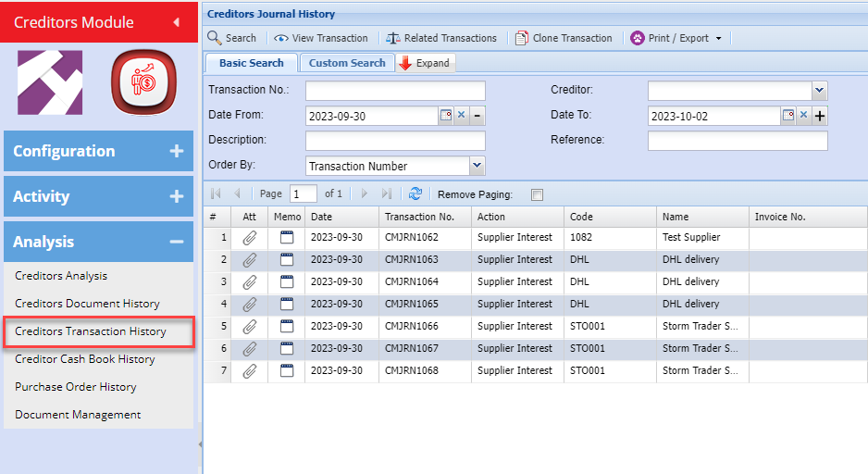The width and height of the screenshot is (868, 474).
Task: Click the Search magnifier icon in toolbar
Action: 215,38
